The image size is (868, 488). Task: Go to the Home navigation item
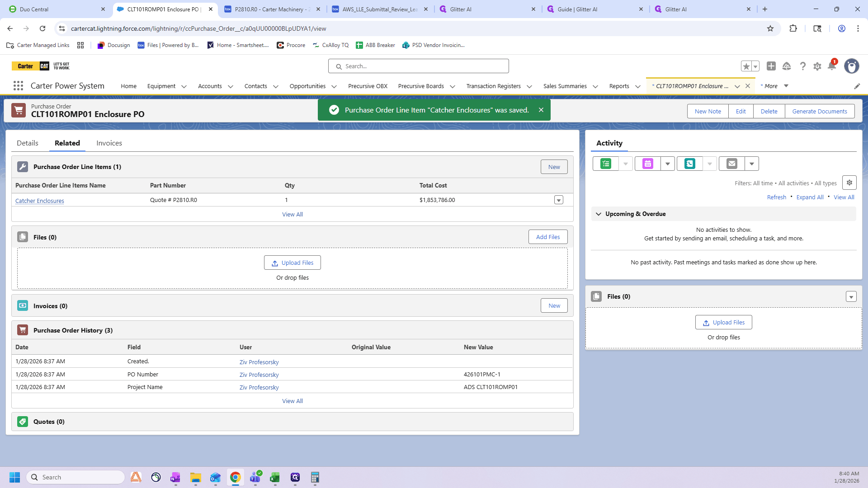(128, 86)
